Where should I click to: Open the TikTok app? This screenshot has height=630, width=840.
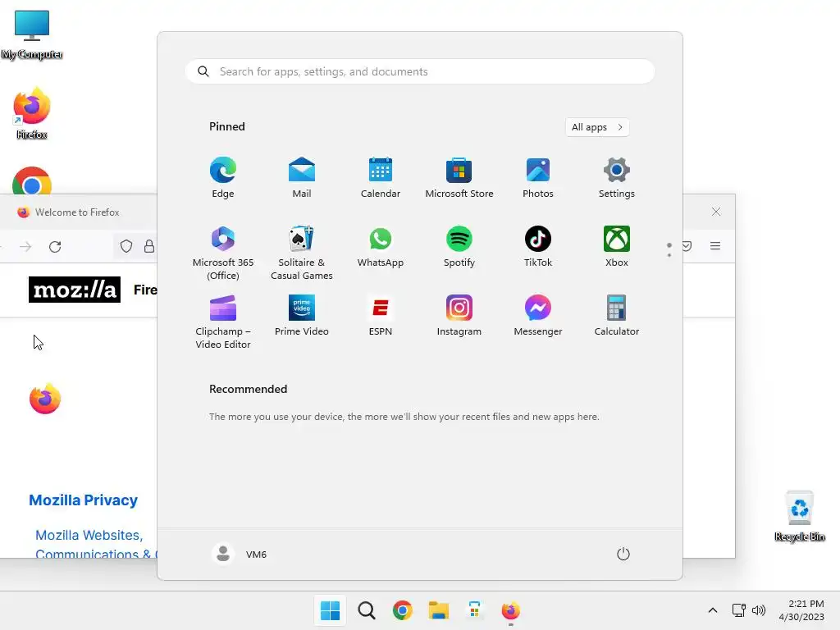[538, 247]
